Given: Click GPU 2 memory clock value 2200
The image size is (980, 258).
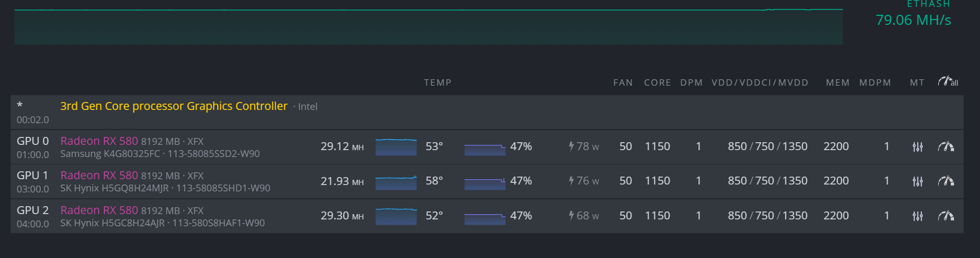Looking at the screenshot, I should tap(835, 216).
